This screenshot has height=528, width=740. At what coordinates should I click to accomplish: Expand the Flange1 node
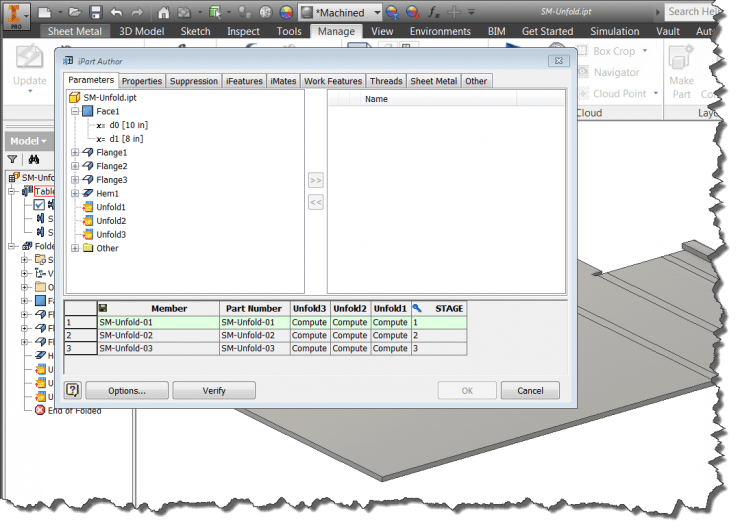75,152
